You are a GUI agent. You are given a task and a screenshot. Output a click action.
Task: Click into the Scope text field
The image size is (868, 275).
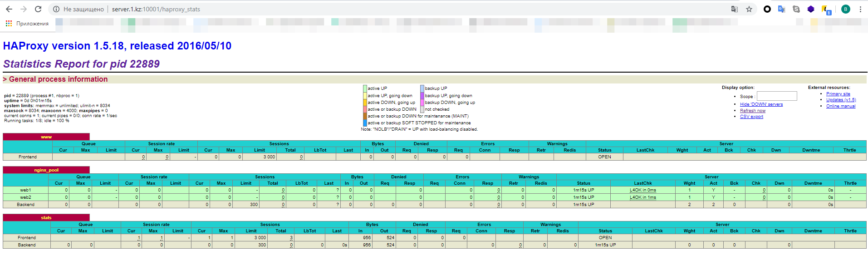point(777,96)
